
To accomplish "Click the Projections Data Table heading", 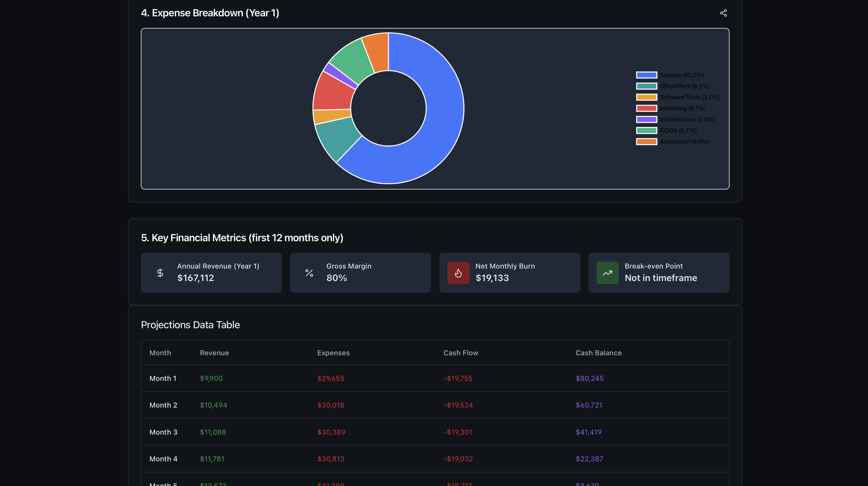I will click(x=190, y=325).
